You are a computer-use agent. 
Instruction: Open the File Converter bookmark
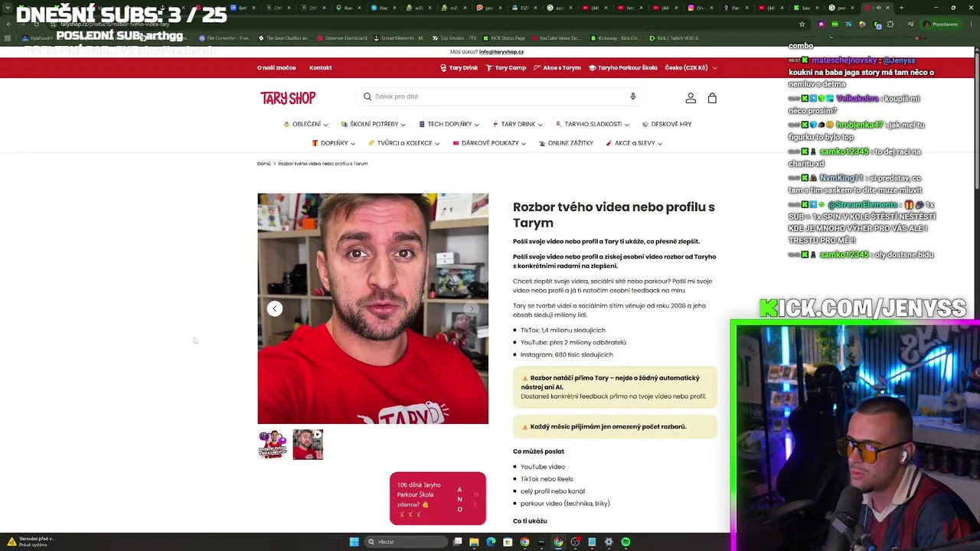pos(224,37)
